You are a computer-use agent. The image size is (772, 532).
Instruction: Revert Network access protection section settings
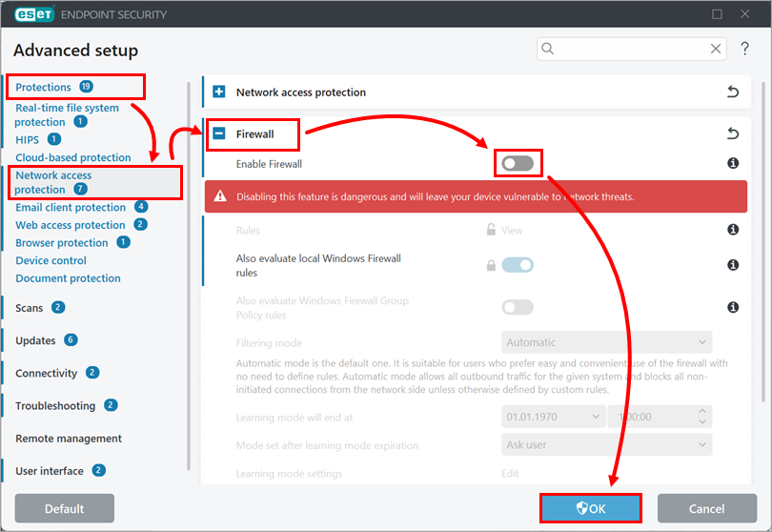(x=733, y=92)
